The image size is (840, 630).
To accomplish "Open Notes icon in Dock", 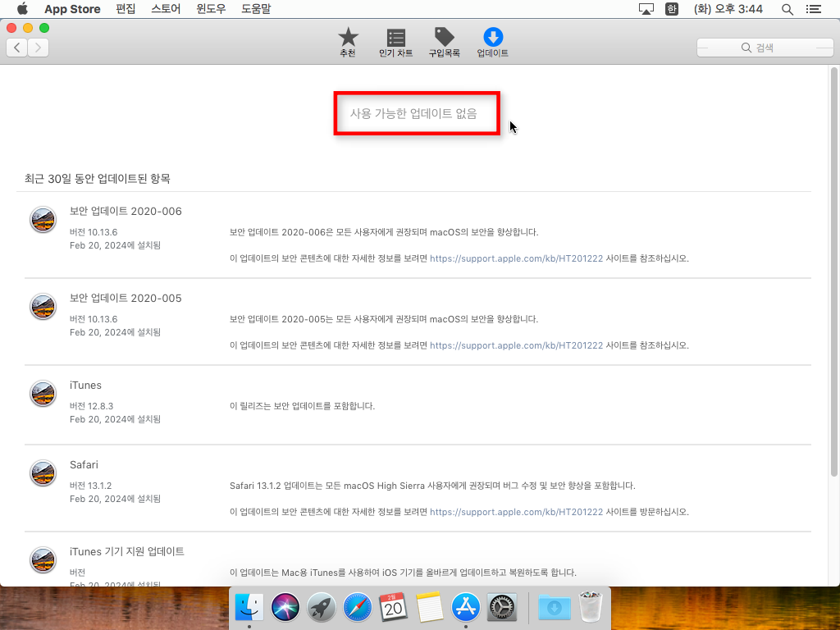I will [x=429, y=608].
